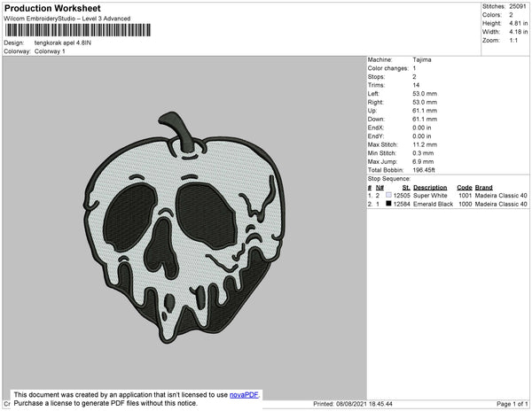Click the skull apple embroidery preview
The image size is (532, 411).
click(x=184, y=228)
